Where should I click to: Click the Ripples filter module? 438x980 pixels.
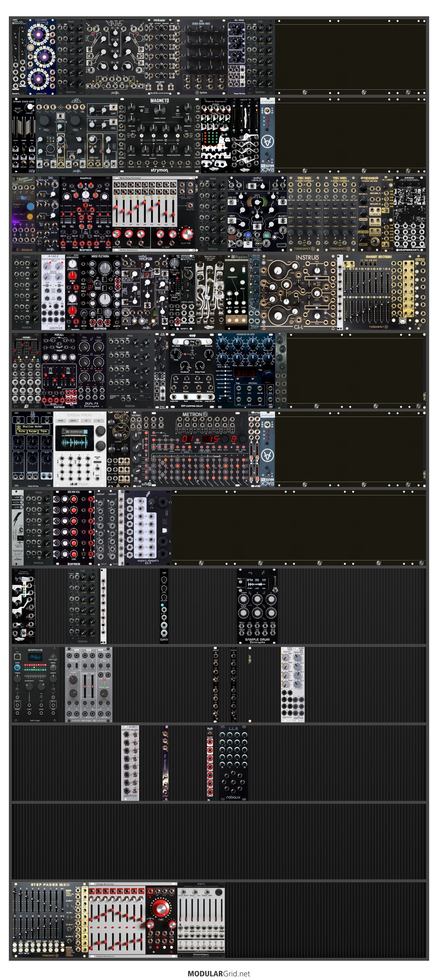[237, 292]
